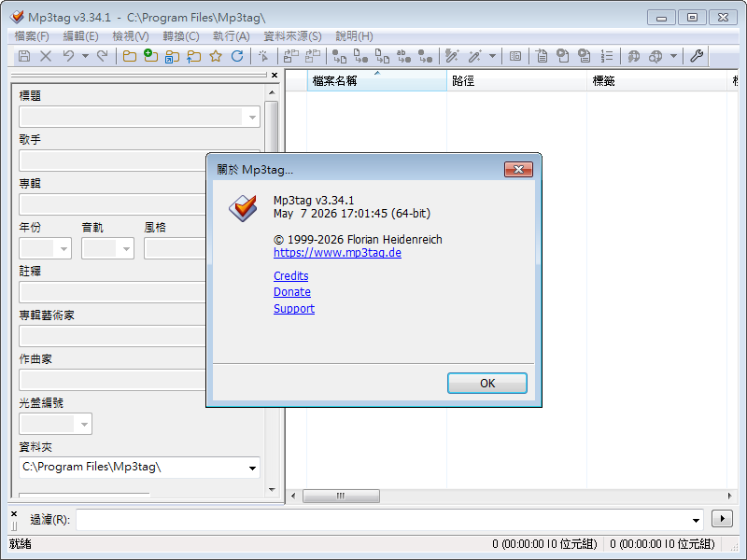The width and height of the screenshot is (747, 560).
Task: Close the tag panel with its X
Action: (x=275, y=76)
